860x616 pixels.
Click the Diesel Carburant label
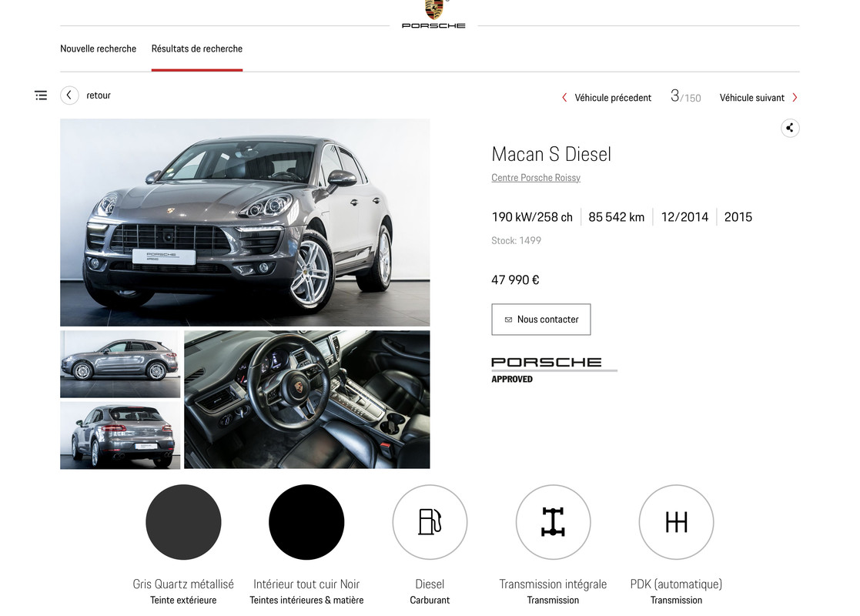click(430, 591)
